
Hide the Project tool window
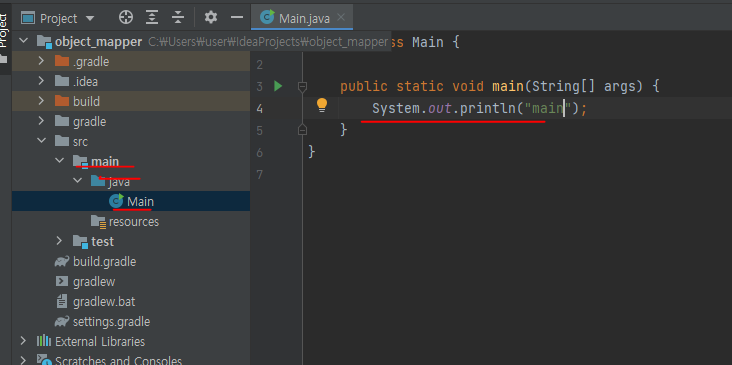(x=237, y=18)
